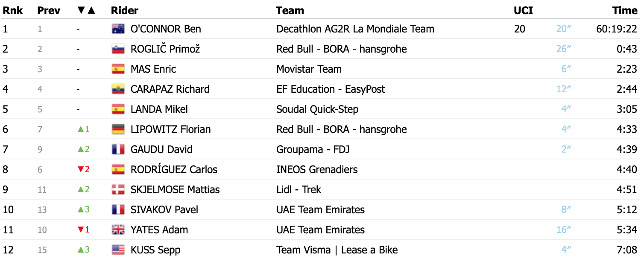
Task: Sort table by Rnk column header
Action: point(13,11)
